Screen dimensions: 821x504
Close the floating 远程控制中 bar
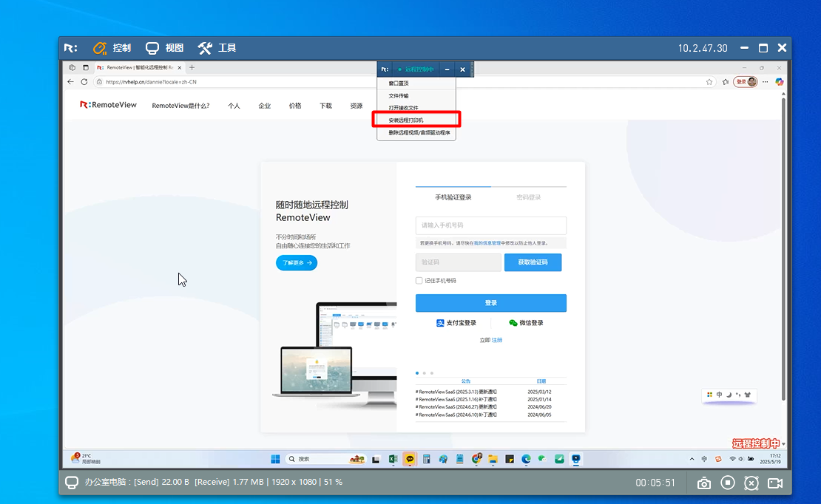point(462,69)
